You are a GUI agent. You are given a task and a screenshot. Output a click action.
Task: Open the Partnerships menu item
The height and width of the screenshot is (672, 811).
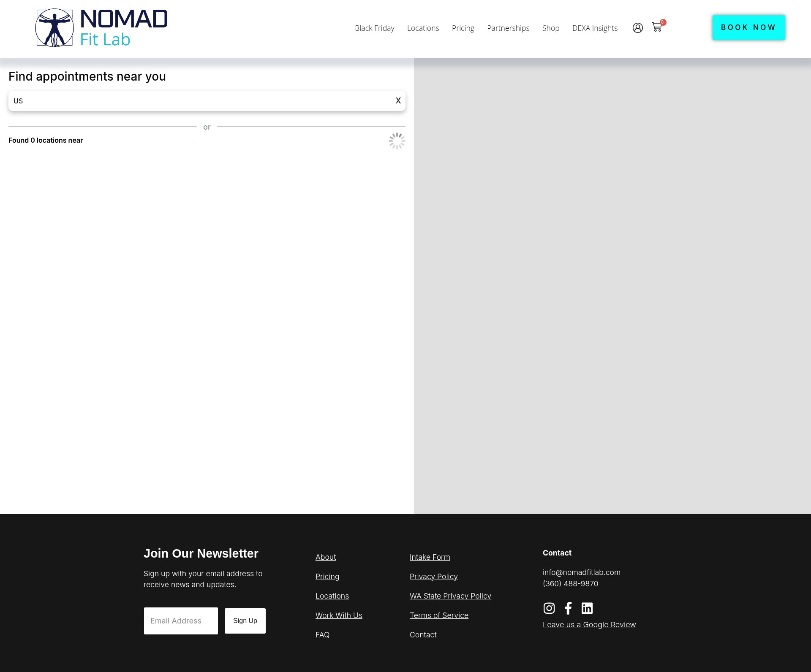508,28
